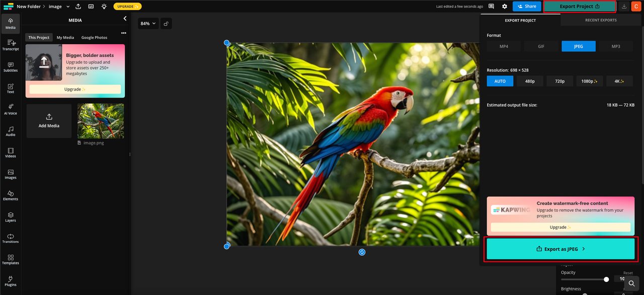This screenshot has height=295, width=644.
Task: Open the Media sidebar tab
Action: pyautogui.click(x=11, y=24)
